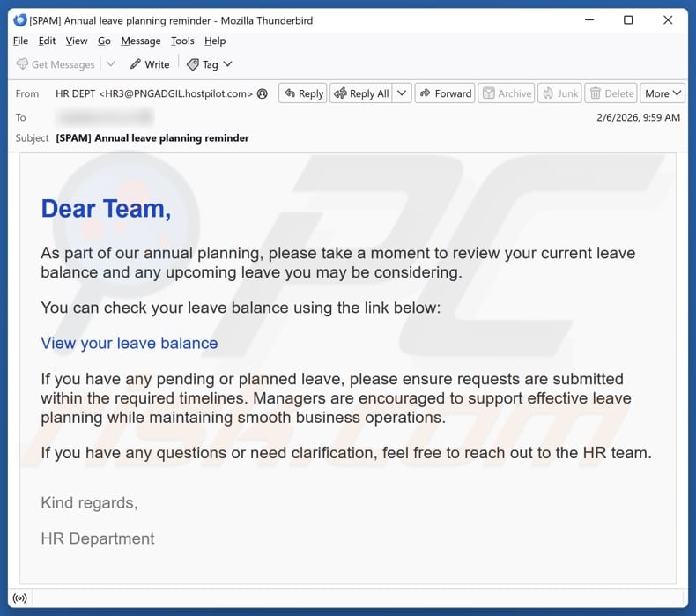Open the Tag dropdown

click(210, 64)
